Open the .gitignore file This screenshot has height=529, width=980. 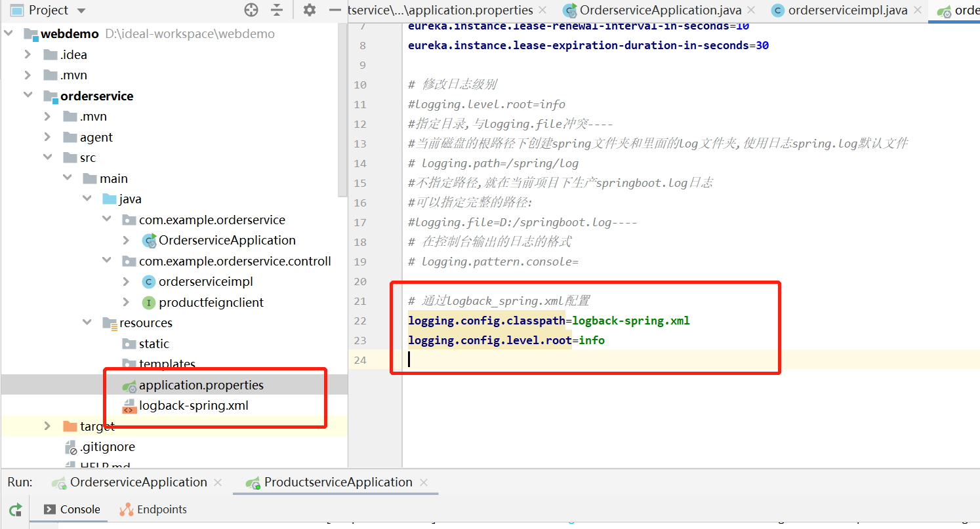click(x=107, y=447)
